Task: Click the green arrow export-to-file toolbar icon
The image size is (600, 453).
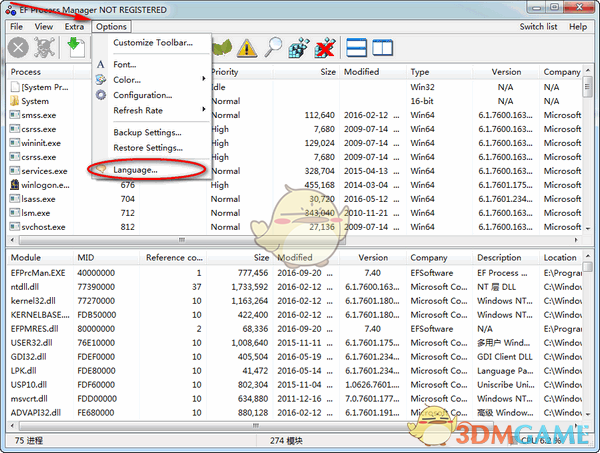Action: (76, 47)
